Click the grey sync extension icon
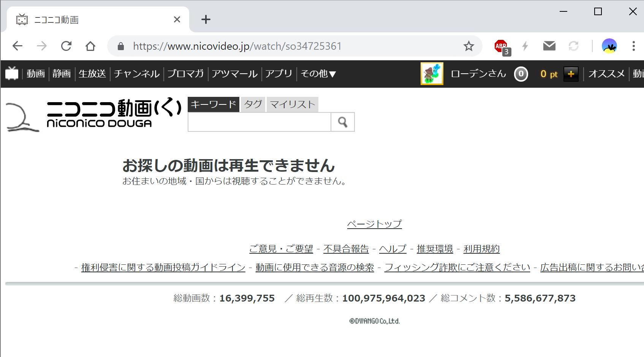Screen dimensions: 644x357 coord(573,46)
